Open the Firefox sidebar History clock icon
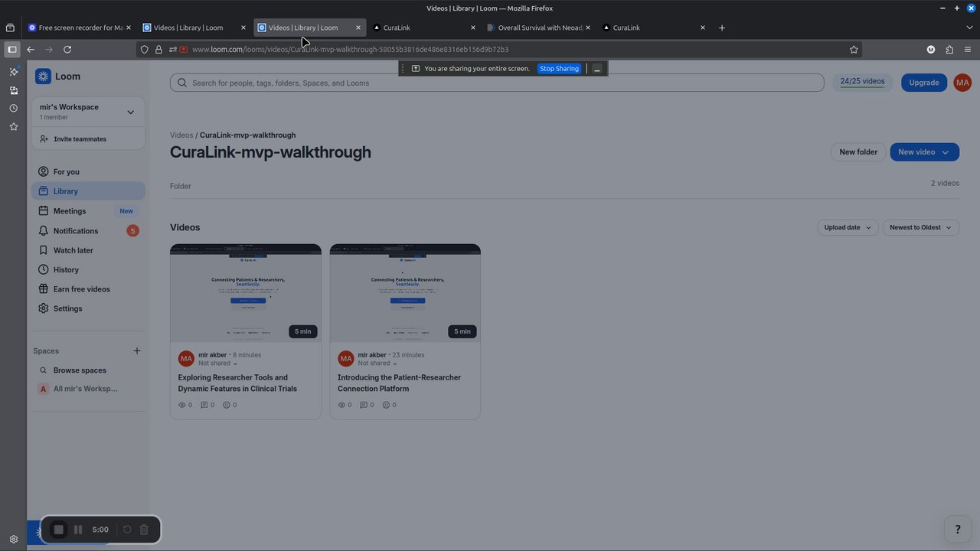The height and width of the screenshot is (551, 980). click(13, 108)
